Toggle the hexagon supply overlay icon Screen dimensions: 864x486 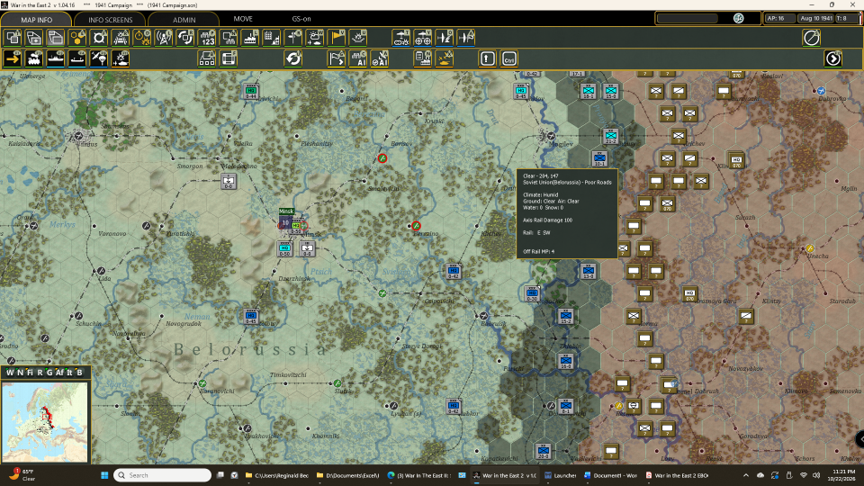[77, 38]
